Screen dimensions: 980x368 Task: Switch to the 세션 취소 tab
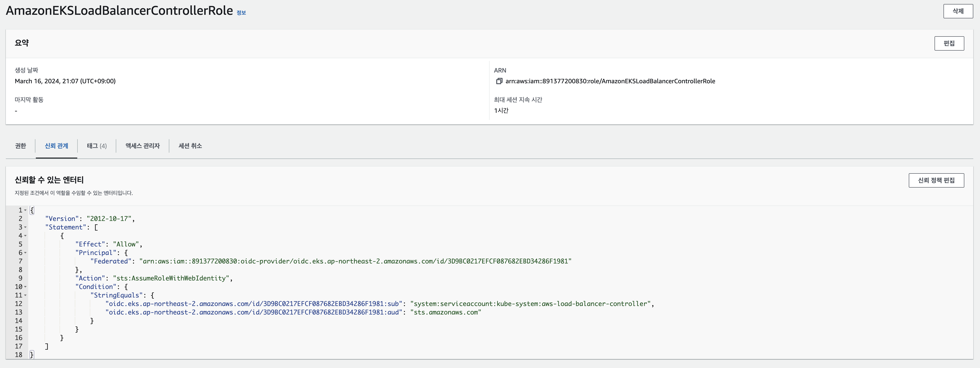(x=190, y=146)
